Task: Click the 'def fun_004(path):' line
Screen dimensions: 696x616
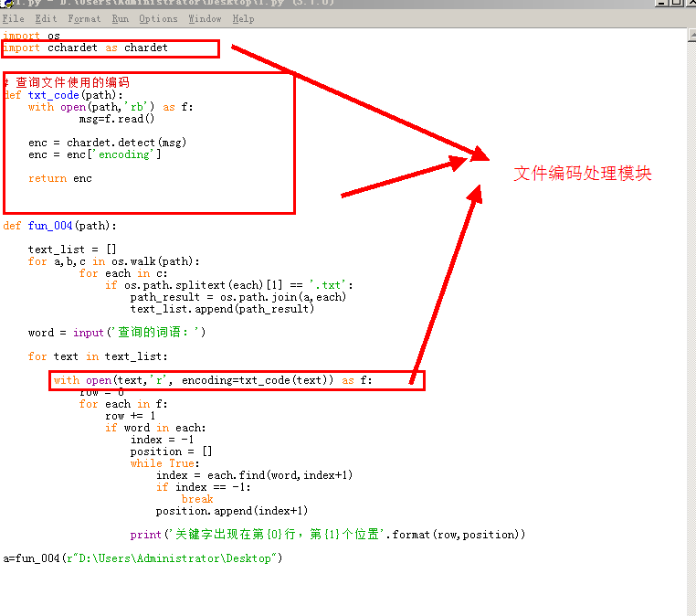Action: 60,226
